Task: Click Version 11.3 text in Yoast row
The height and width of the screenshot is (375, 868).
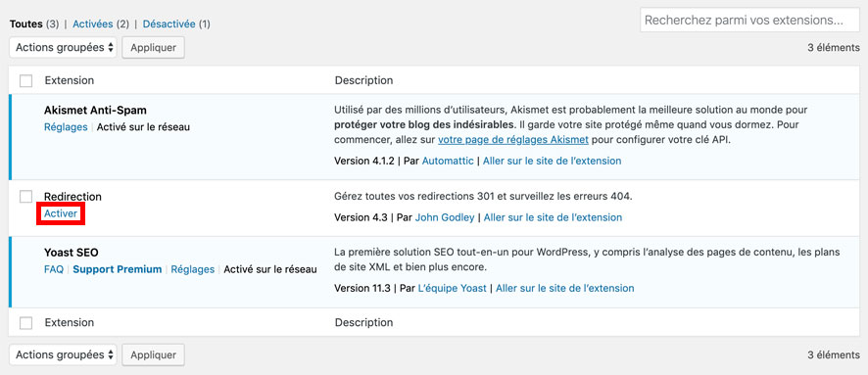Action: click(x=362, y=288)
